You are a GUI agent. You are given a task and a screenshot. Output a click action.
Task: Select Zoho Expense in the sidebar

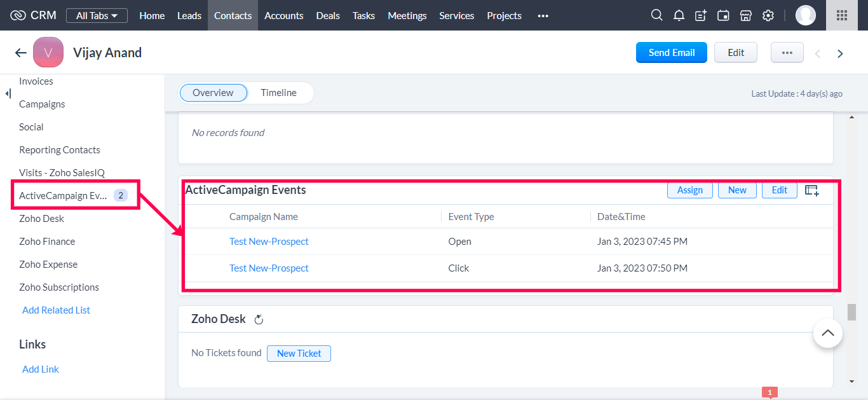pyautogui.click(x=48, y=265)
